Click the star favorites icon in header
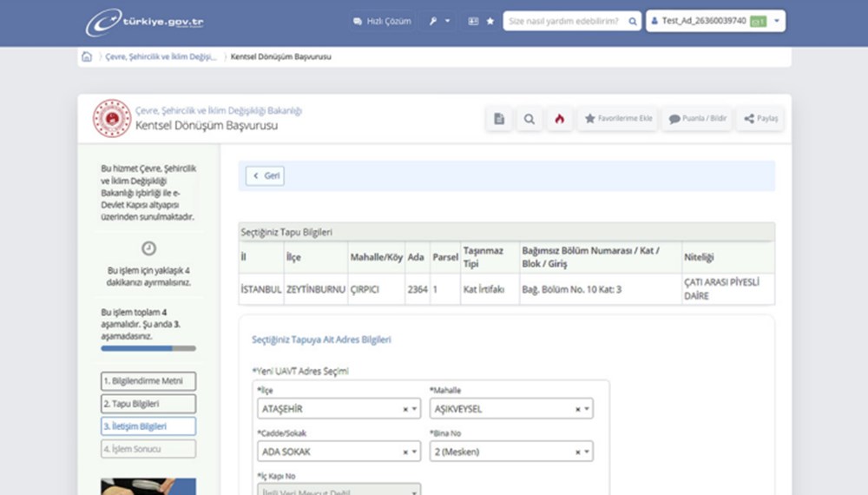868x495 pixels. click(490, 21)
